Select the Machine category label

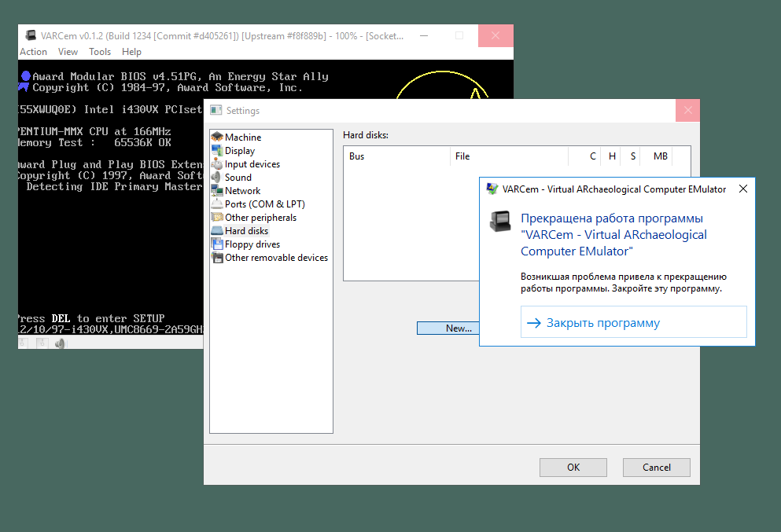pyautogui.click(x=243, y=137)
